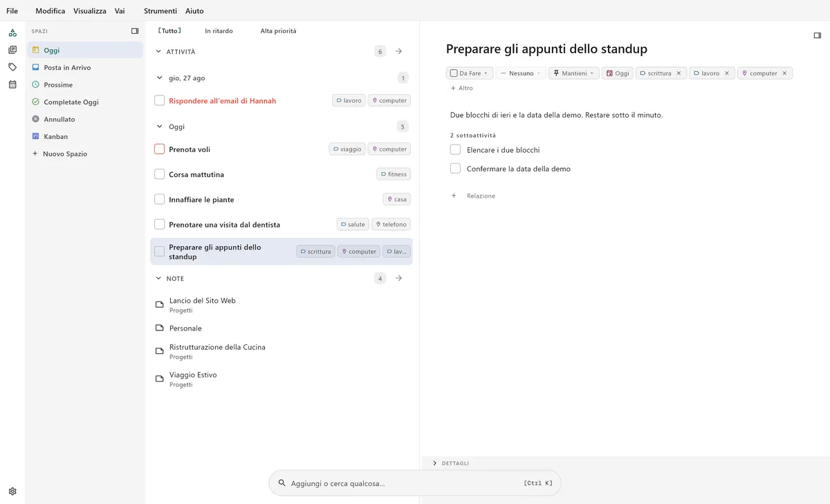The height and width of the screenshot is (504, 830).
Task: Check off the Prenota voli task
Action: pyautogui.click(x=159, y=149)
